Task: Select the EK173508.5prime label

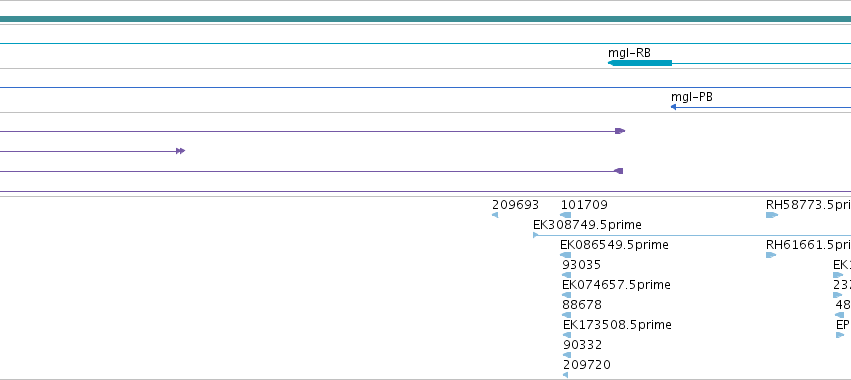Action: (x=618, y=325)
